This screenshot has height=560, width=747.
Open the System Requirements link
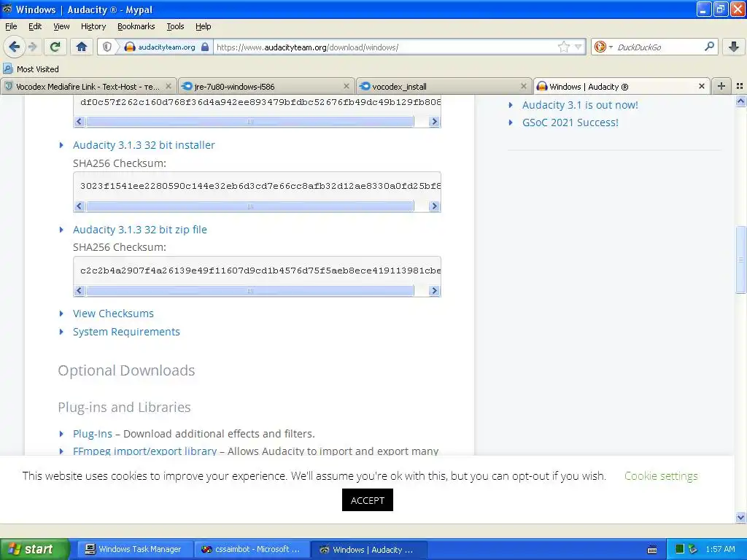126,332
